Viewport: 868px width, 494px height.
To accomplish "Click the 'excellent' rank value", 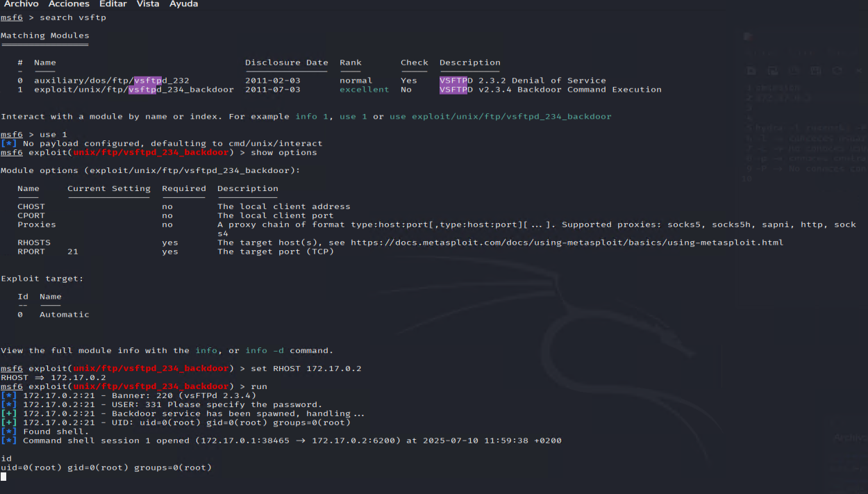I will point(365,90).
